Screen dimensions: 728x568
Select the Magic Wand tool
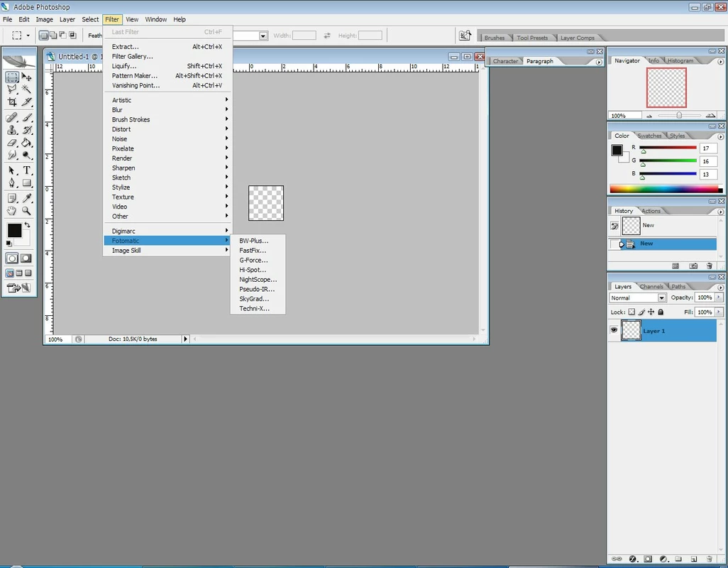click(x=26, y=89)
